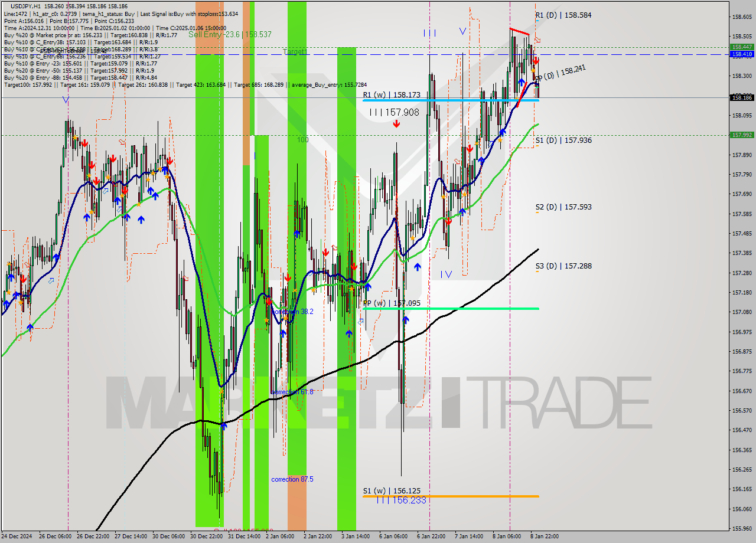
Task: Click the R1 (w) | 158.173 label
Action: pos(392,94)
